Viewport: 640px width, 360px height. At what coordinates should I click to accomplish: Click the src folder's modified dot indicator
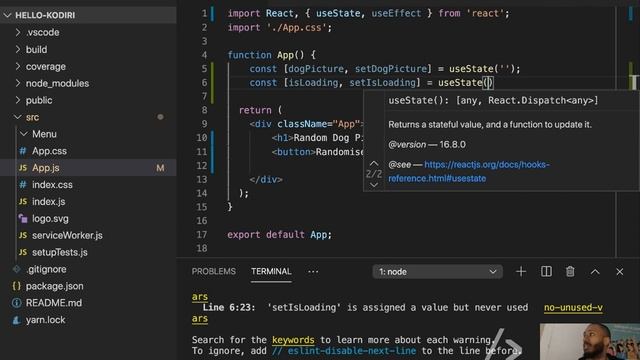(x=160, y=117)
